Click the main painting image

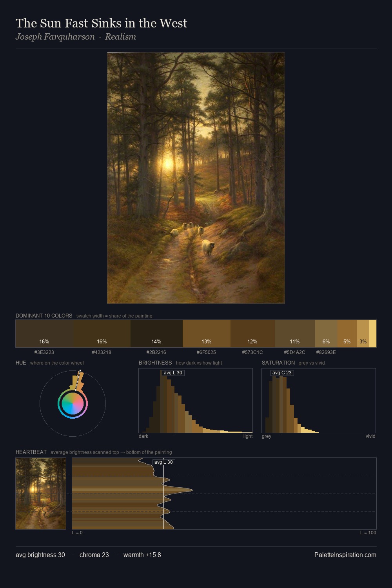point(196,178)
